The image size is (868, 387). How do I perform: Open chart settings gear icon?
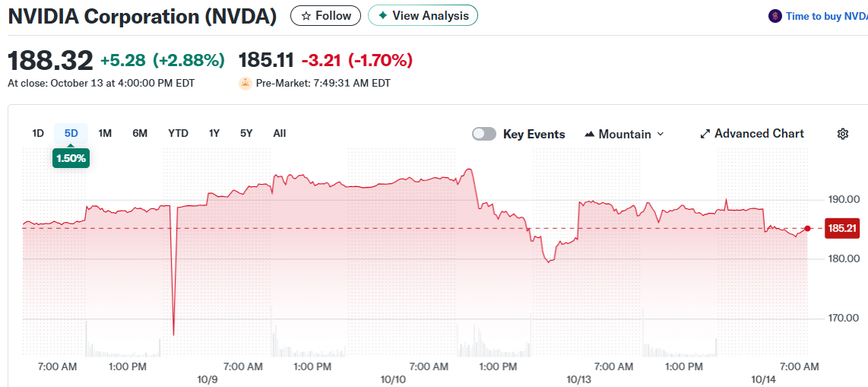(x=842, y=134)
